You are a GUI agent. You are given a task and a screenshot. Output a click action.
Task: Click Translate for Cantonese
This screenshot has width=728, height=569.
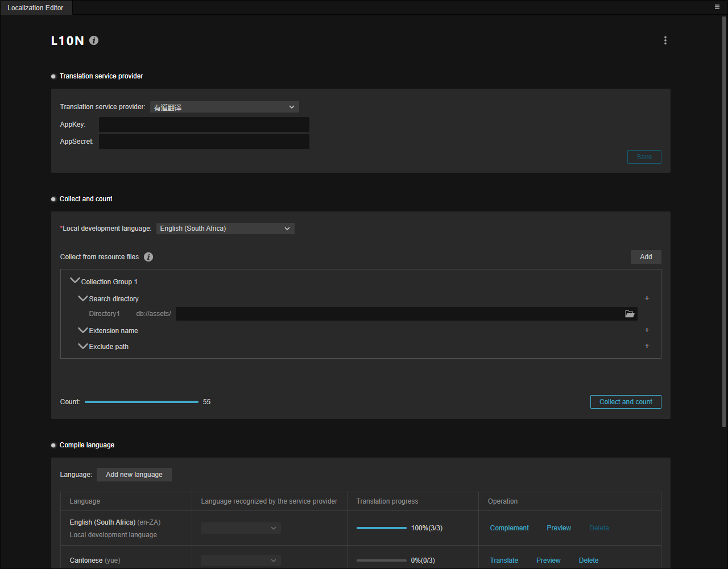[504, 560]
